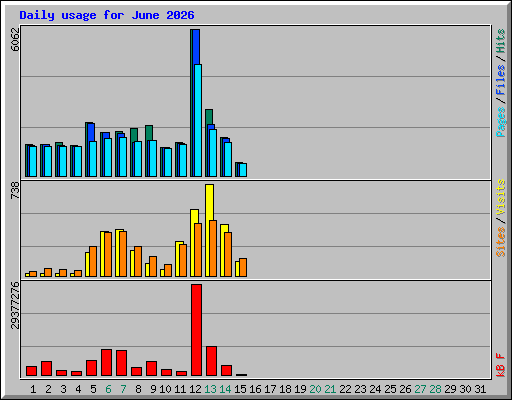Click the blue files bar for day 5
The width and height of the screenshot is (512, 400).
tap(91, 132)
